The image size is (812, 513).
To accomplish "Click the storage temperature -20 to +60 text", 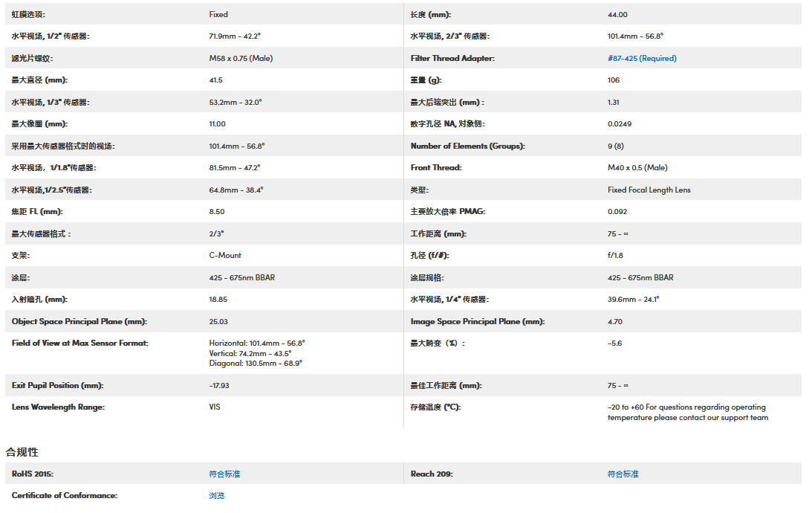I will 626,407.
